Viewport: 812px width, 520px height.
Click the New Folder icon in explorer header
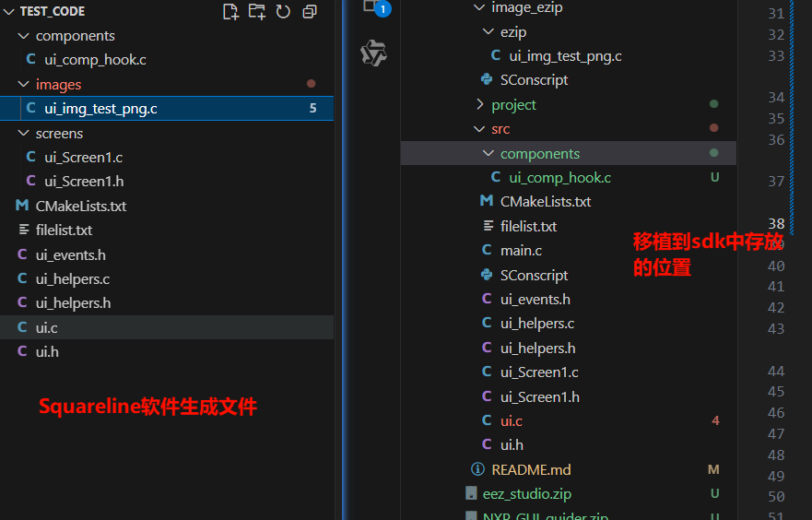[257, 11]
